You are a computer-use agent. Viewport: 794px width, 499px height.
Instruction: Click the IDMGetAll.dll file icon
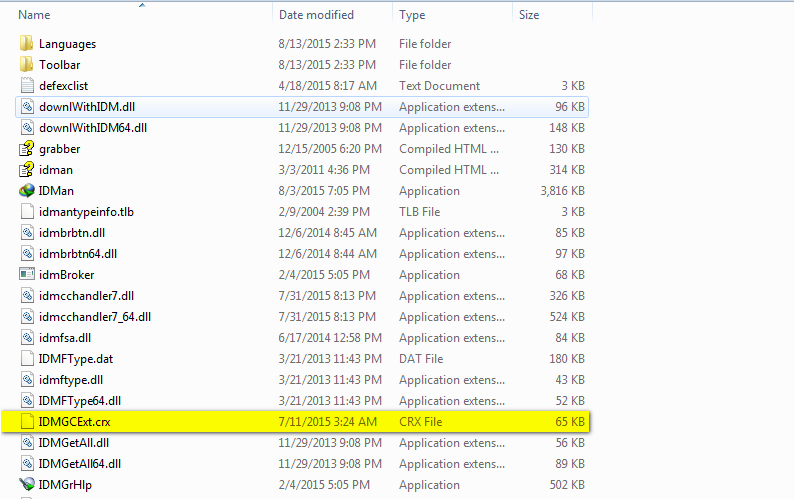coord(27,443)
